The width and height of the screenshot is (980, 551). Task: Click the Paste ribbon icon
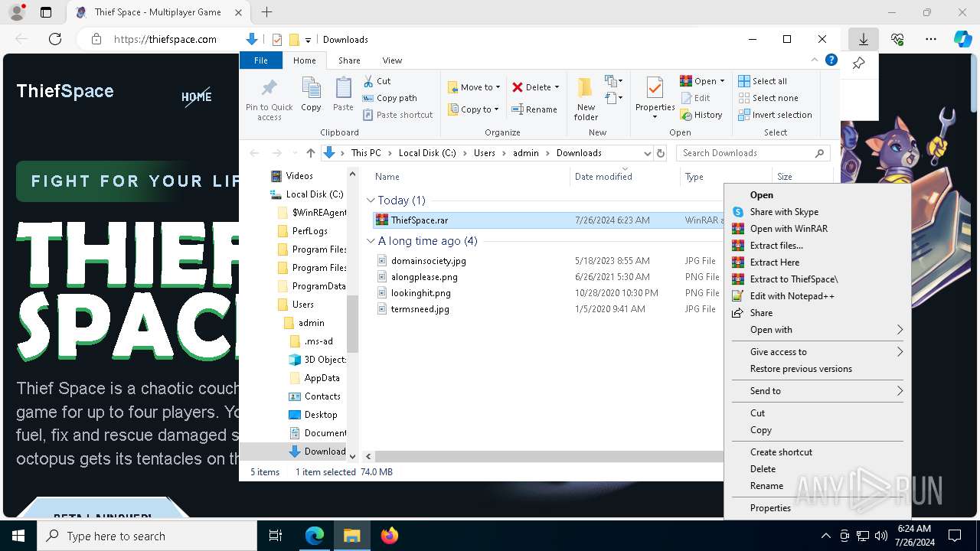click(343, 88)
